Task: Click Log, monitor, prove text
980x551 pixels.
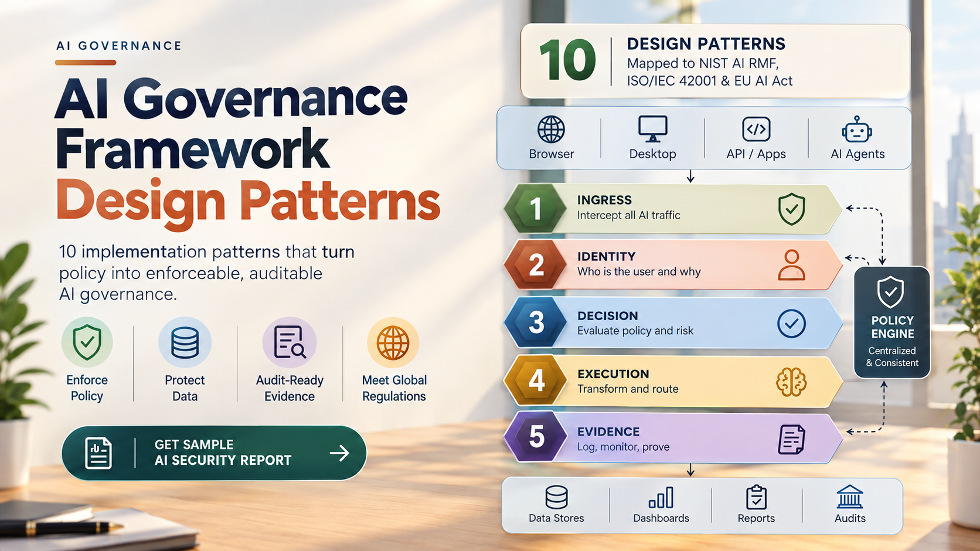Action: coord(623,447)
